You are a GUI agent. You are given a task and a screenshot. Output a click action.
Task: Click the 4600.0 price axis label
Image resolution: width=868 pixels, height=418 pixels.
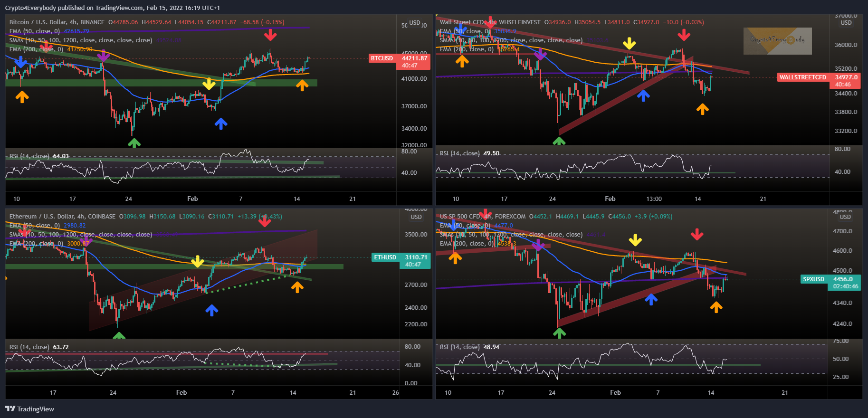[x=843, y=251]
